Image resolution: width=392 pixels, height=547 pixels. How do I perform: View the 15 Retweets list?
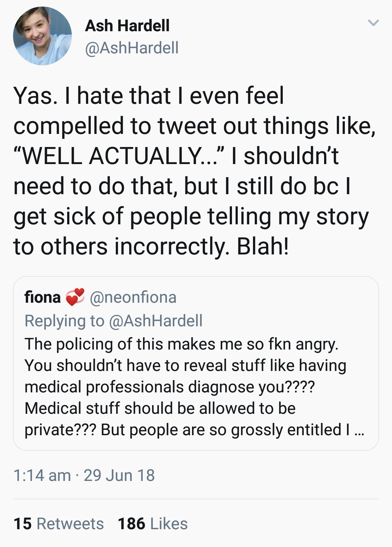58,523
